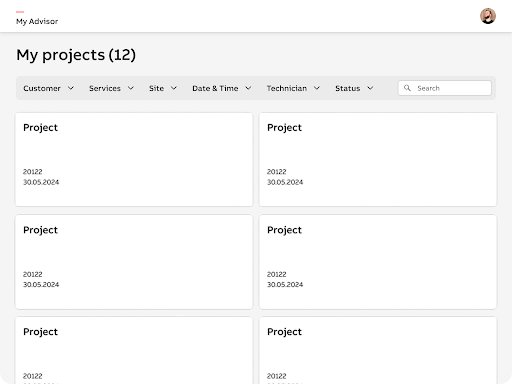Viewport: 512px width, 384px height.
Task: Focus the Search input field
Action: pyautogui.click(x=445, y=88)
